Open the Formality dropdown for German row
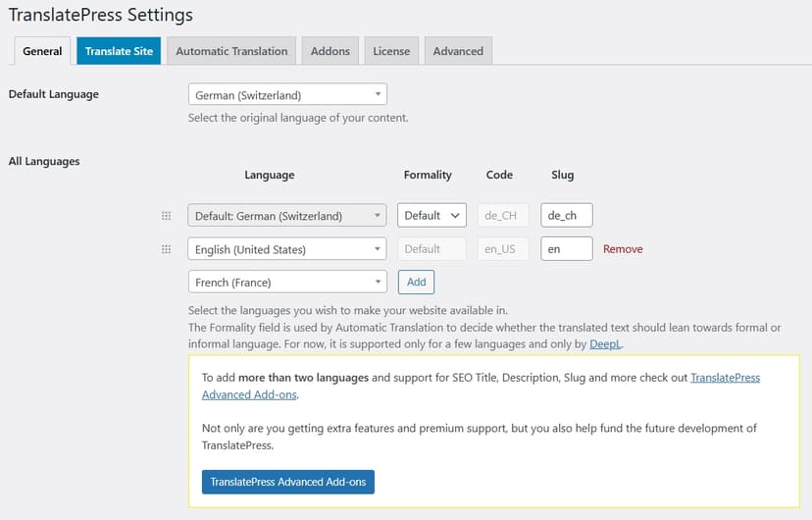Screen dimensions: 812x520 431,215
